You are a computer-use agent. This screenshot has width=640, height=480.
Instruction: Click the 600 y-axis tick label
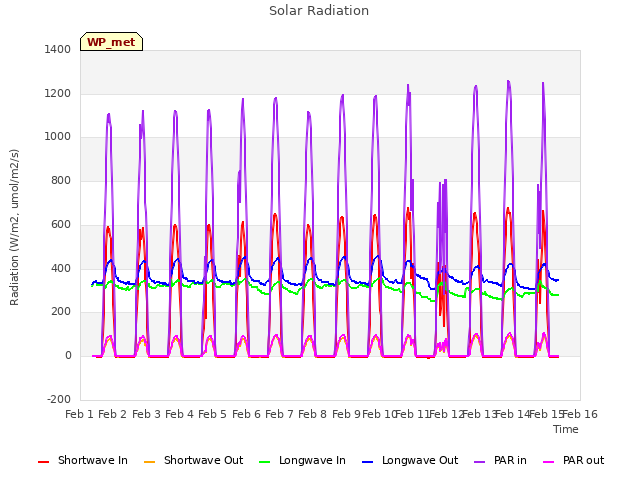click(x=61, y=224)
